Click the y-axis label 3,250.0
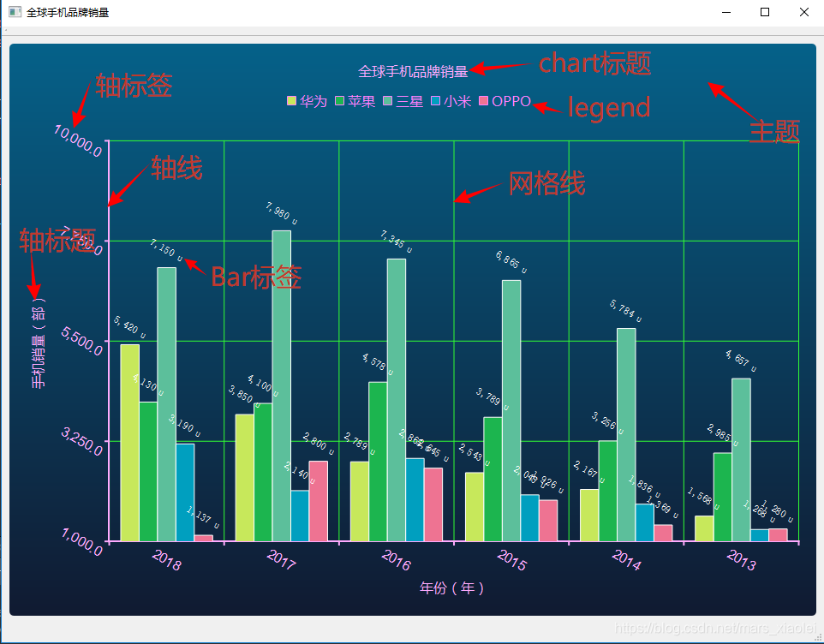The width and height of the screenshot is (824, 644). click(x=82, y=441)
